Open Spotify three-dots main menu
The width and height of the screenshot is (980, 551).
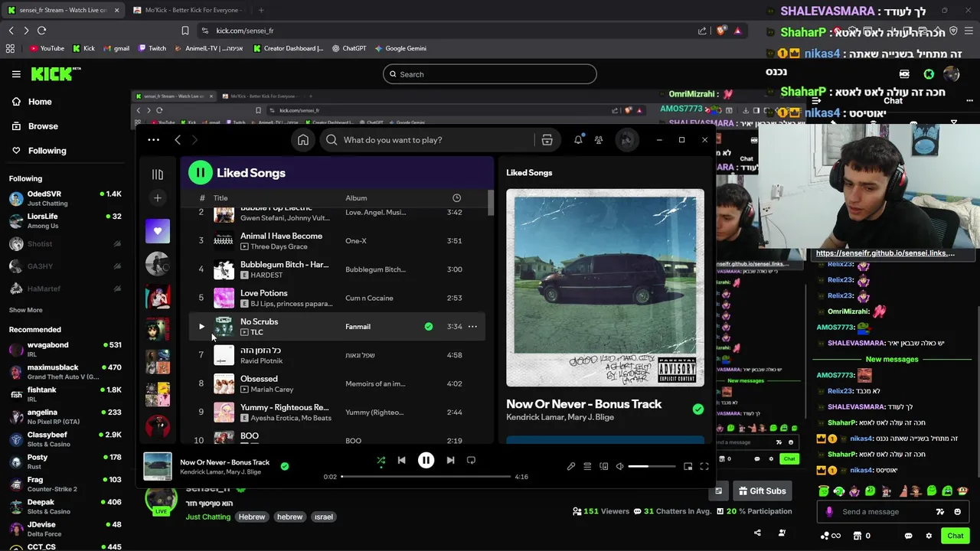153,140
